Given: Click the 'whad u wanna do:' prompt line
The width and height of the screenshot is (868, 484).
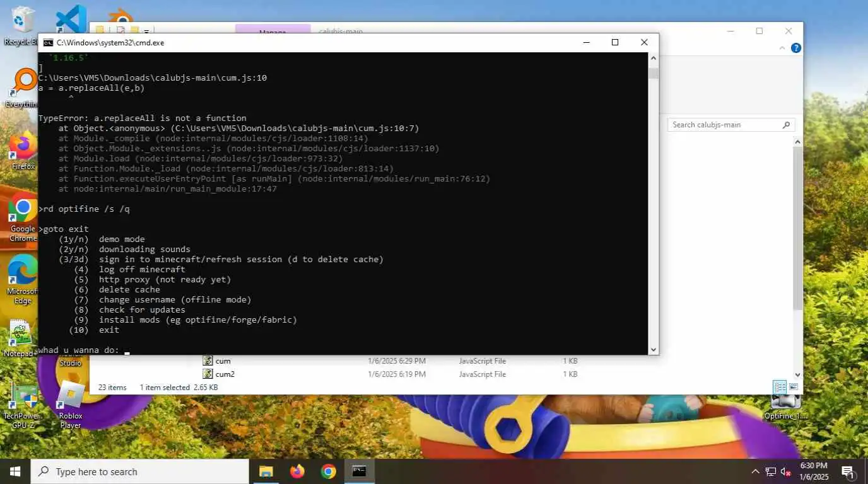Looking at the screenshot, I should [79, 350].
